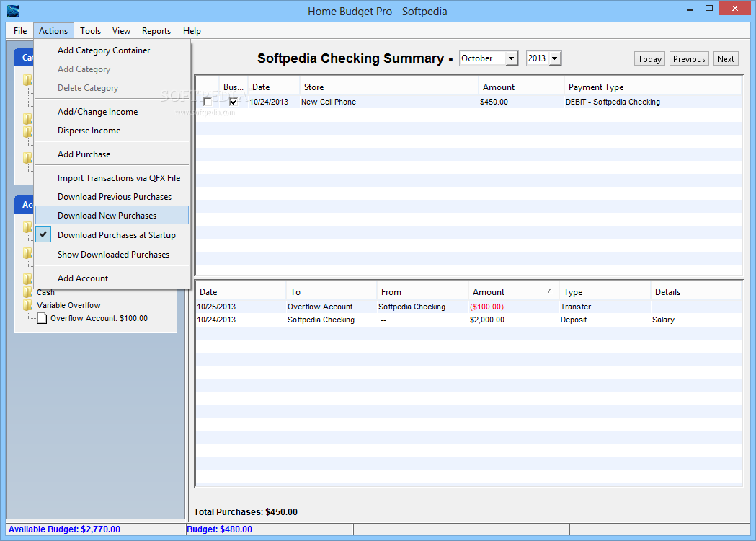756x541 pixels.
Task: Click the Home Budget Pro app icon
Action: (x=13, y=11)
